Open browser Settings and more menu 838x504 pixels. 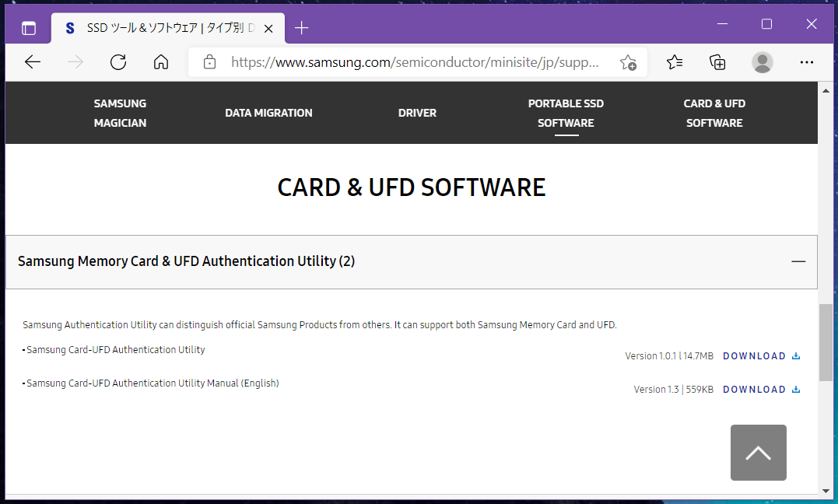pyautogui.click(x=807, y=62)
